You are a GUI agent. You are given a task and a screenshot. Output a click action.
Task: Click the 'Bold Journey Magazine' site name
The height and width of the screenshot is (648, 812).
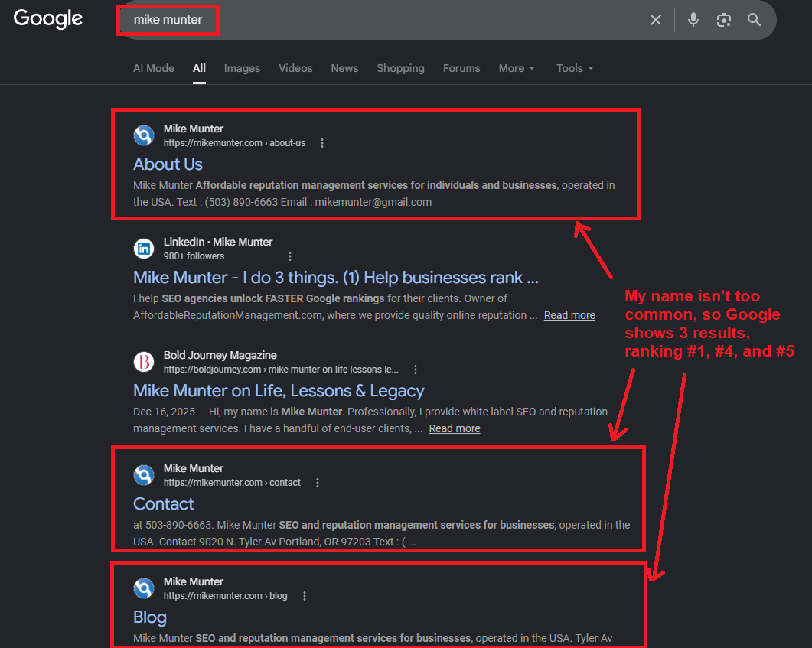tap(220, 355)
